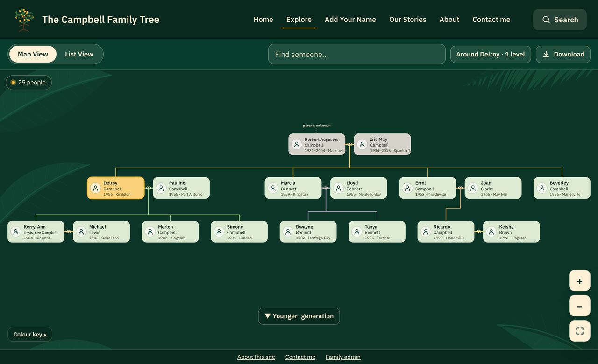The image size is (598, 364).
Task: Click Marcia Bennett's avatar icon
Action: [x=273, y=188]
